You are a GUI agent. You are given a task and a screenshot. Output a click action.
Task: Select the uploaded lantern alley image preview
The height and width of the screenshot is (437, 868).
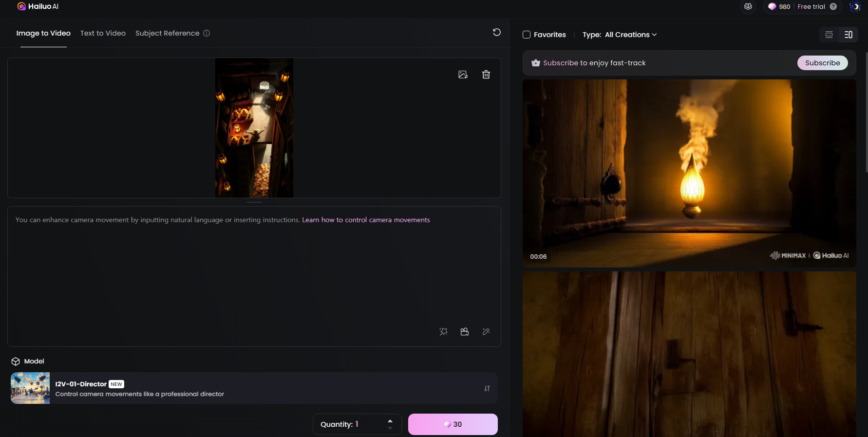click(254, 128)
